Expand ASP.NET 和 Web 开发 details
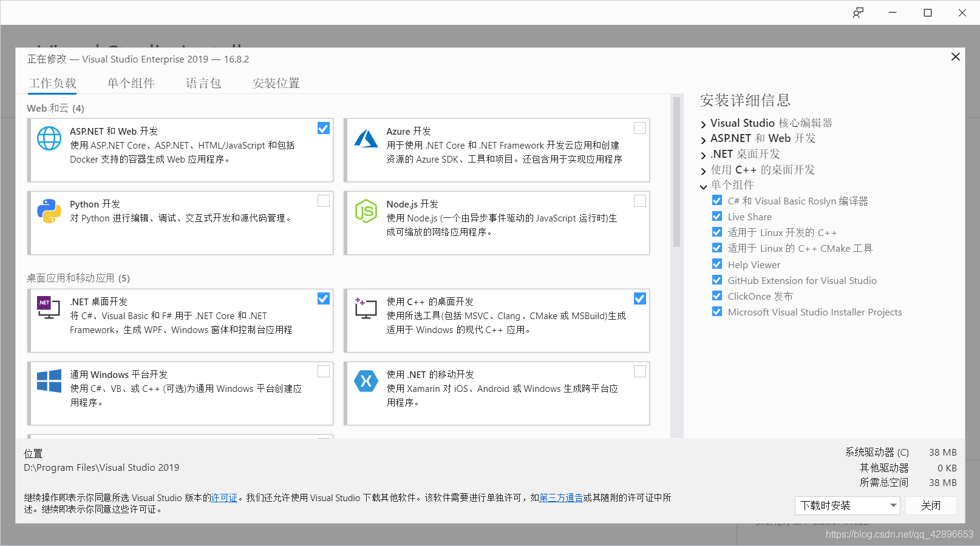The height and width of the screenshot is (546, 980). 703,140
